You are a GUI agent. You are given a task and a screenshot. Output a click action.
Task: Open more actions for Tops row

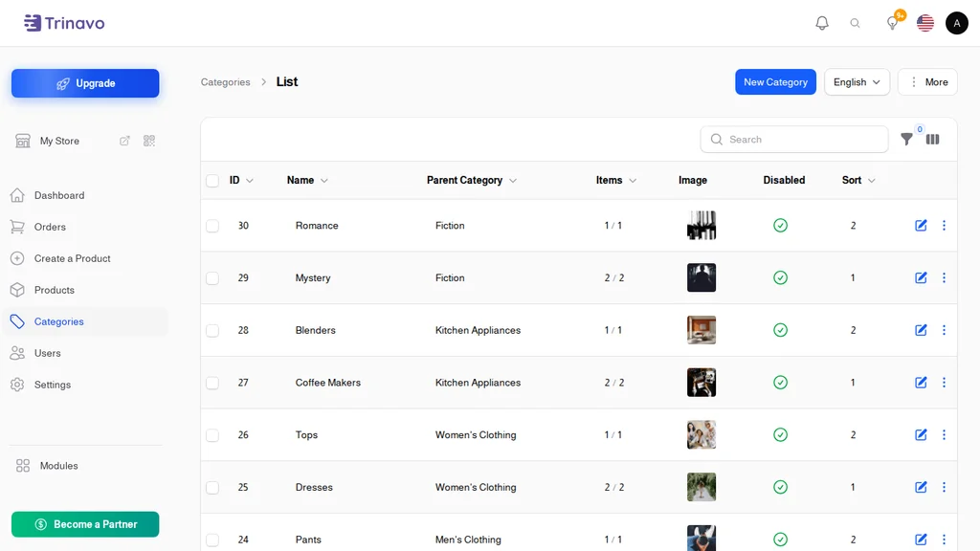(944, 435)
